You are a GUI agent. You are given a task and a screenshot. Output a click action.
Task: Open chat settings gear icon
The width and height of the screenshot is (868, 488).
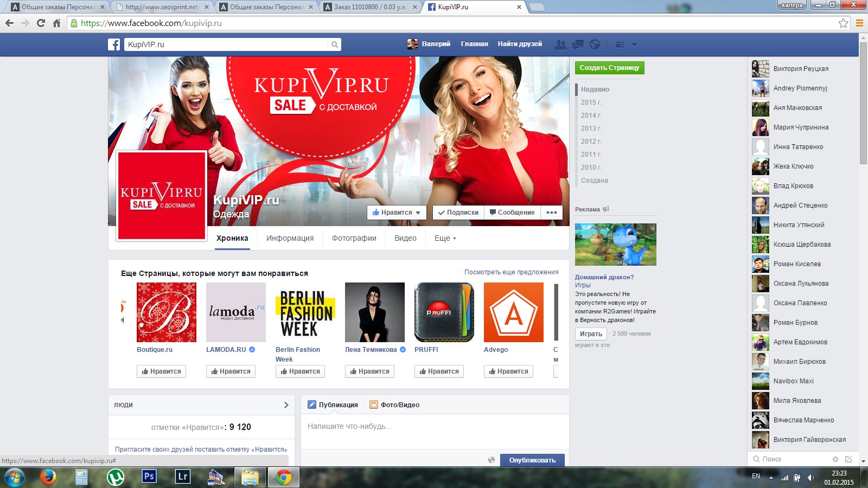pos(835,459)
